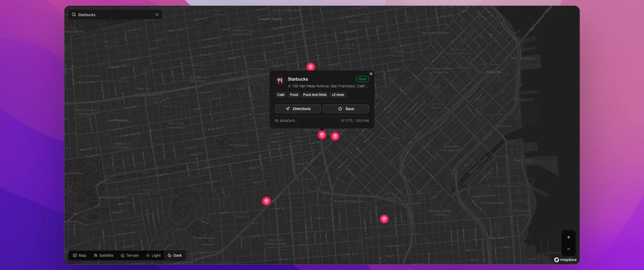Expand the +2 more categories chip
Viewport: 644px width, 270px height.
coord(338,95)
